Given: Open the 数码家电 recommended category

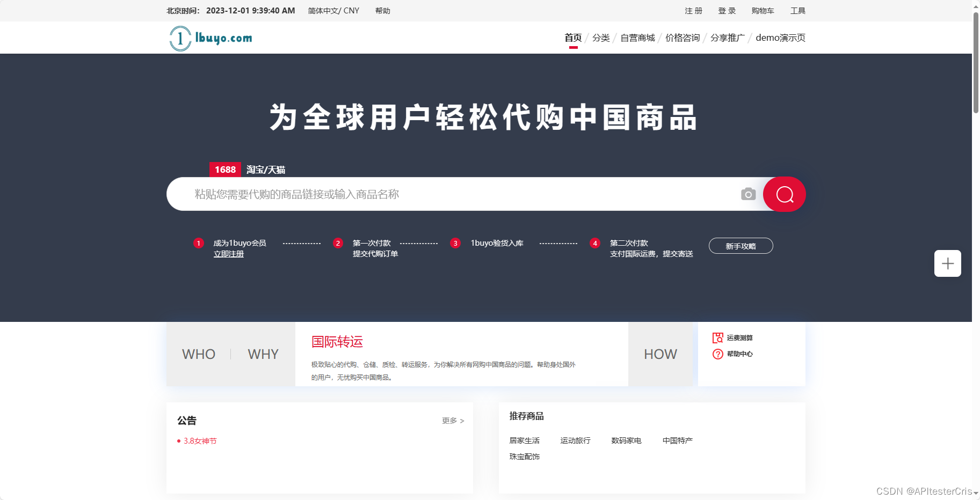Looking at the screenshot, I should (x=626, y=440).
